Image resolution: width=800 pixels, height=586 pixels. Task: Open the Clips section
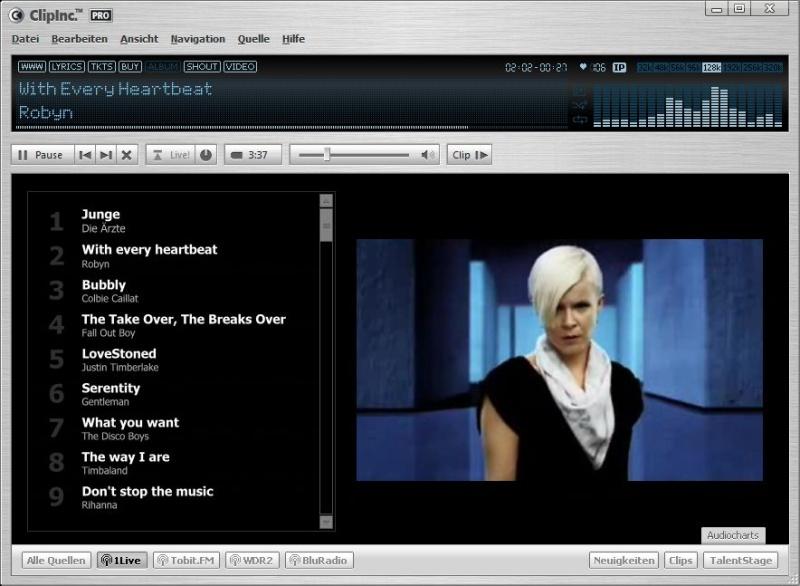(x=681, y=560)
